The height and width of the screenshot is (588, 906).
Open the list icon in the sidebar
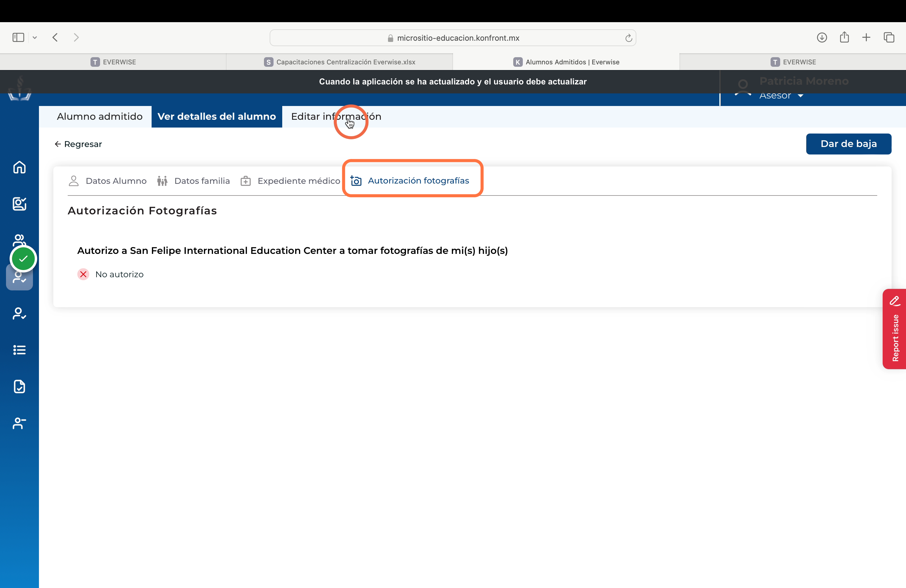pyautogui.click(x=19, y=350)
